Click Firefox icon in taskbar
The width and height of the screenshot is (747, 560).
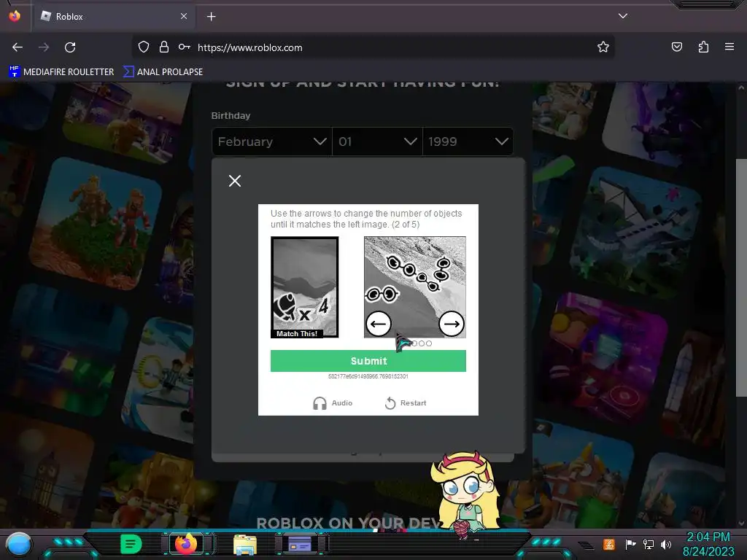[186, 544]
